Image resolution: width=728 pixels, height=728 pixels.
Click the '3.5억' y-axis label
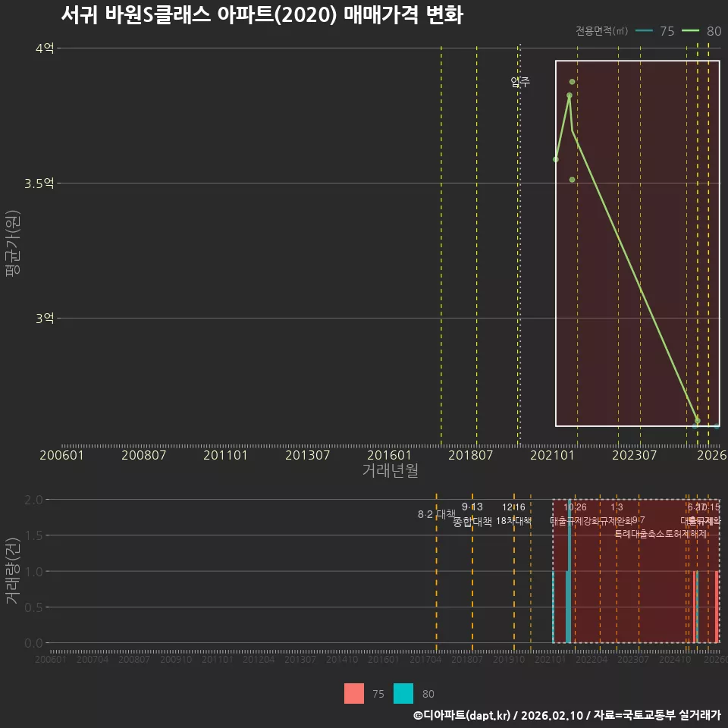click(x=39, y=183)
